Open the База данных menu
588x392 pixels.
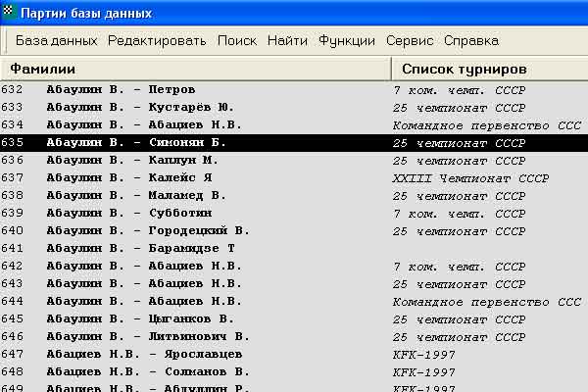tap(57, 40)
